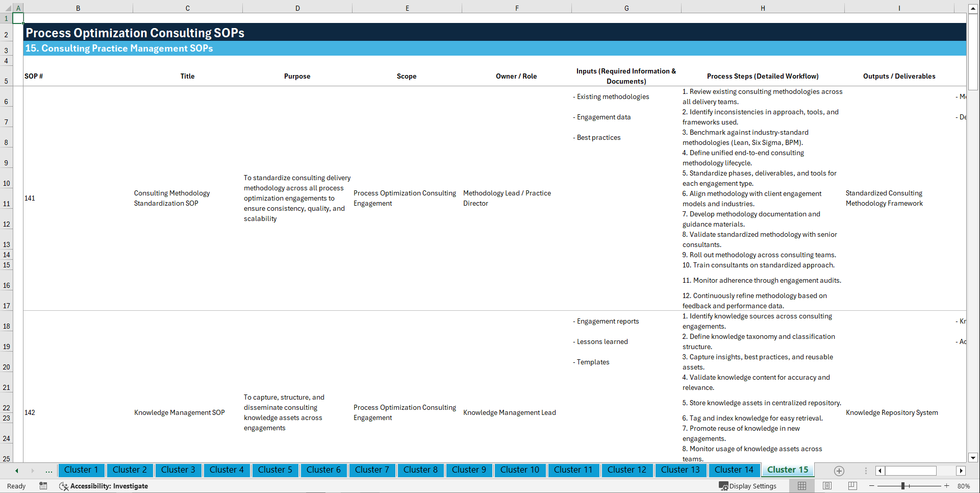This screenshot has width=980, height=493.
Task: Open the Cluster 12 sheet
Action: tap(627, 470)
